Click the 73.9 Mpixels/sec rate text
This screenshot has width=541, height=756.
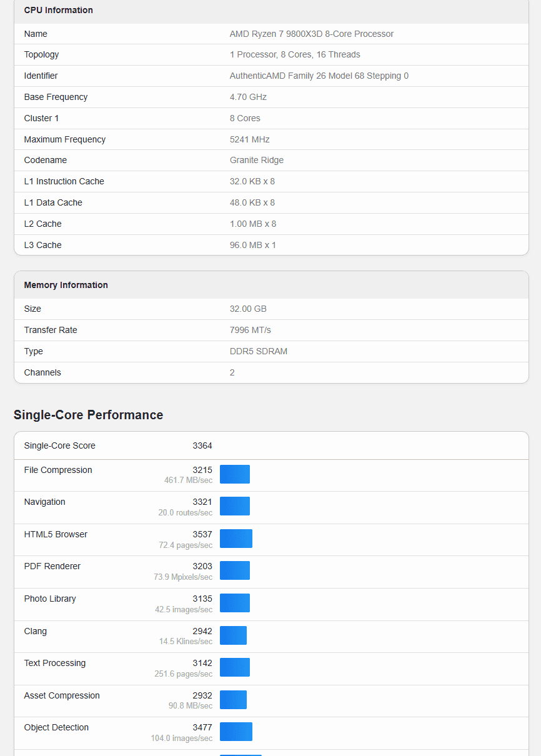tap(183, 577)
